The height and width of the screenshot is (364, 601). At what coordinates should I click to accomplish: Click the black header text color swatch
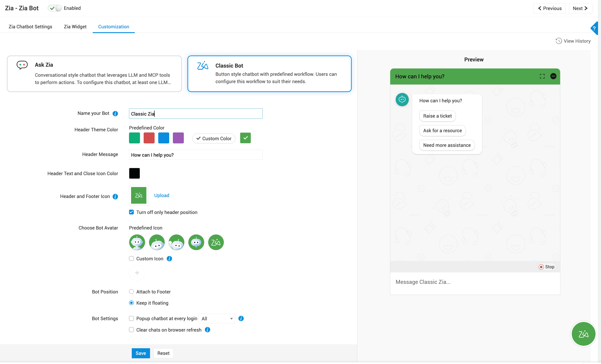(134, 173)
